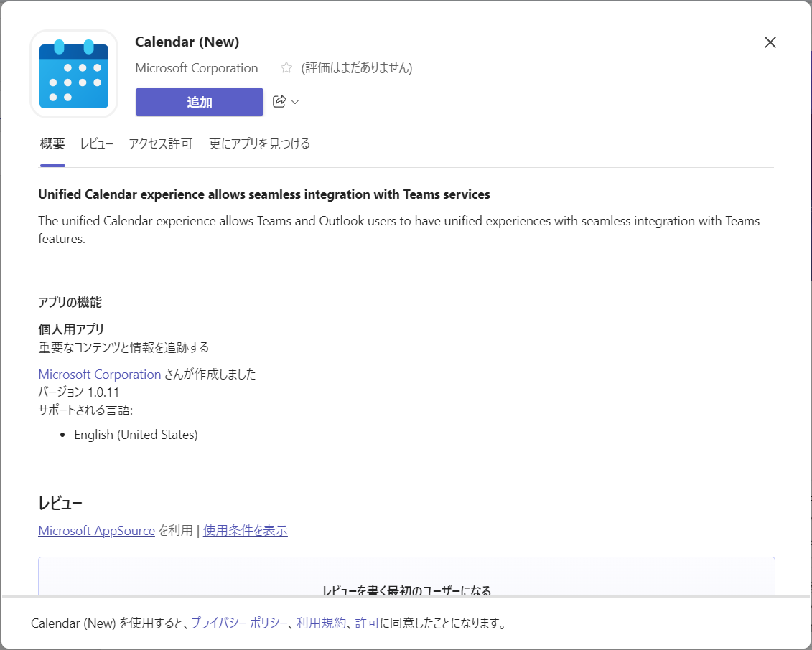This screenshot has width=812, height=650.
Task: Click the アプリの機能 heading
Action: tap(70, 302)
